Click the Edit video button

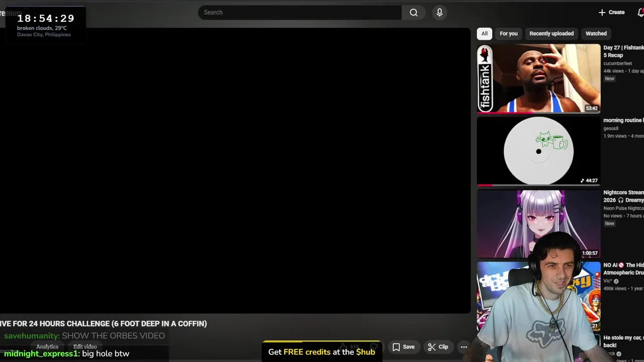coord(85,347)
